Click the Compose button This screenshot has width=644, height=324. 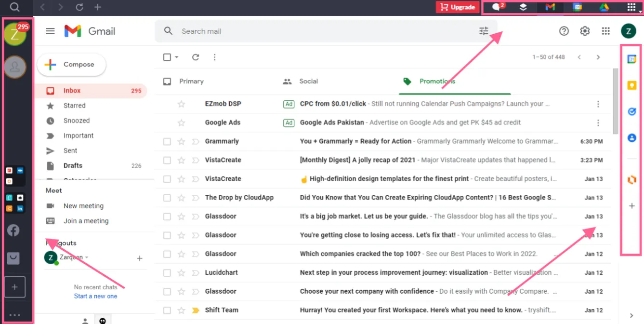tap(71, 65)
